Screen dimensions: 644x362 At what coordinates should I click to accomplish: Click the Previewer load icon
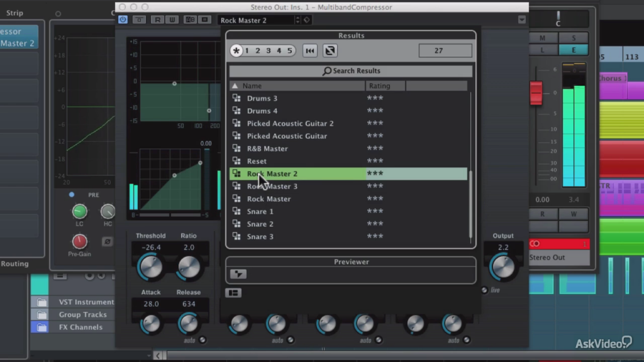point(238,274)
